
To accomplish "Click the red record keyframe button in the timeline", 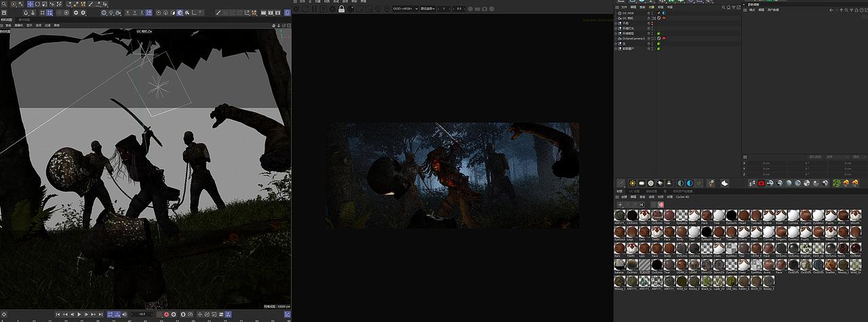I will pos(166,314).
